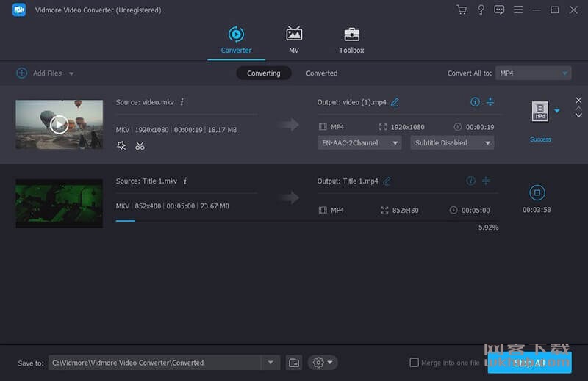Expand the format arrow beside MP4 icon

click(557, 111)
